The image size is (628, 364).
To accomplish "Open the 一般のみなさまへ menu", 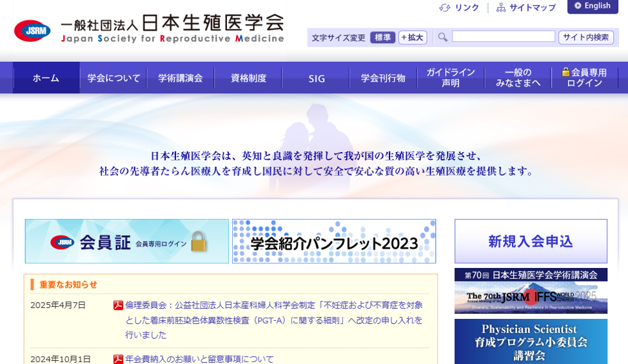I will (518, 78).
